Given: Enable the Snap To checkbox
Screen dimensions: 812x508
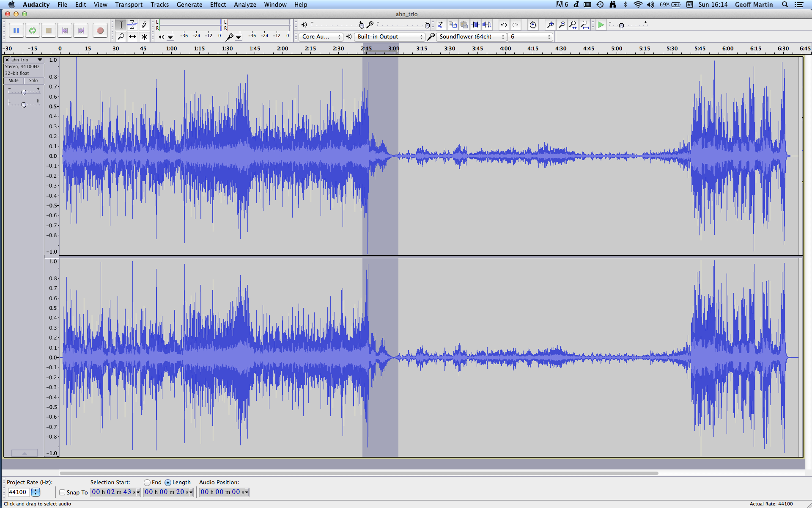Looking at the screenshot, I should 62,492.
